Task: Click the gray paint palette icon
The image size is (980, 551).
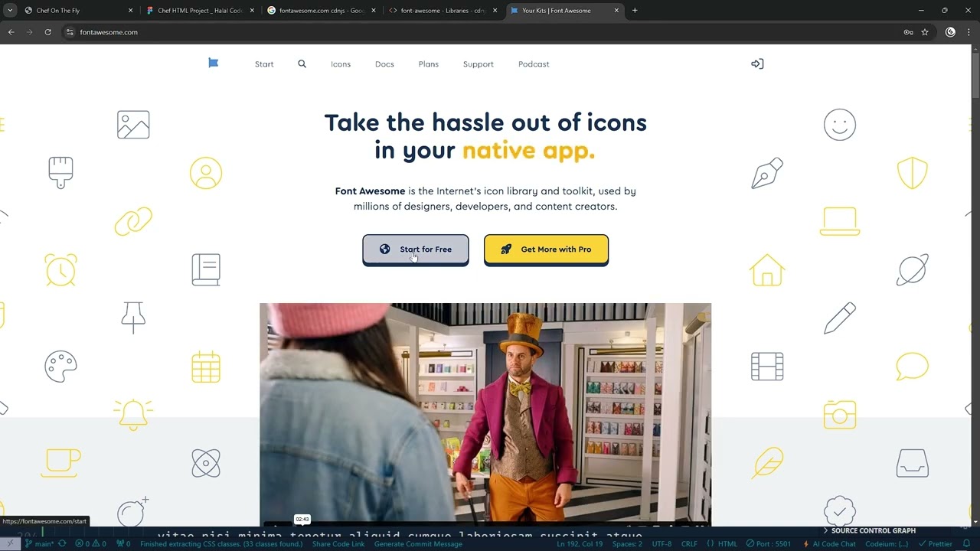Action: point(60,367)
